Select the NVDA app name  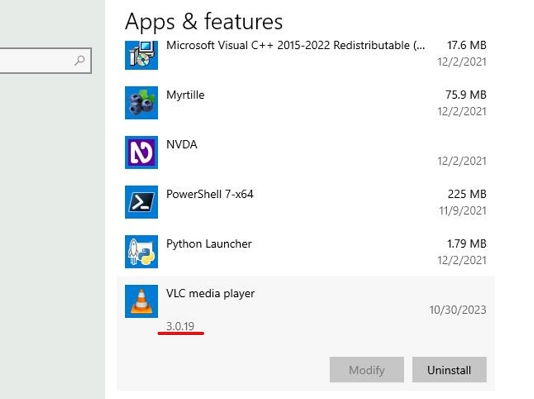pos(182,144)
